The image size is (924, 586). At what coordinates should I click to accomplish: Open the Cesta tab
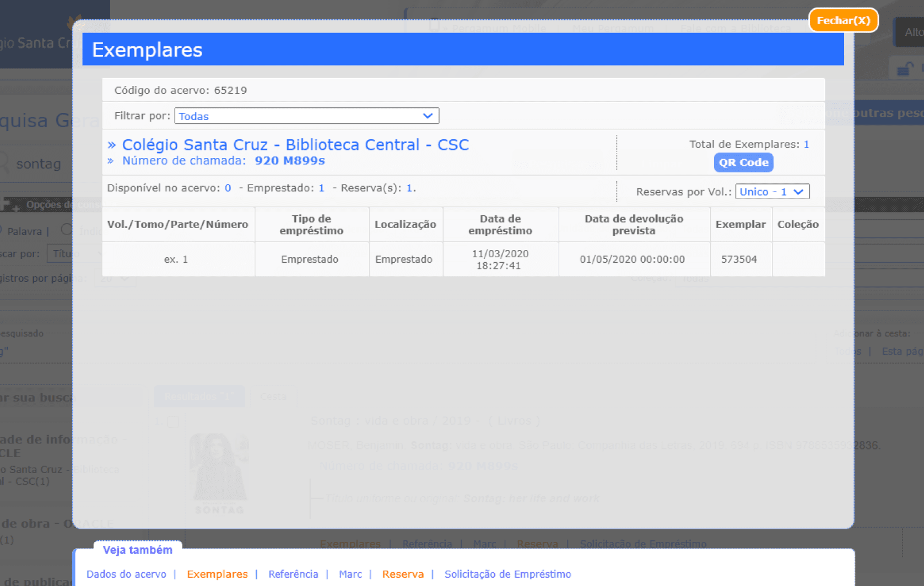(x=273, y=397)
